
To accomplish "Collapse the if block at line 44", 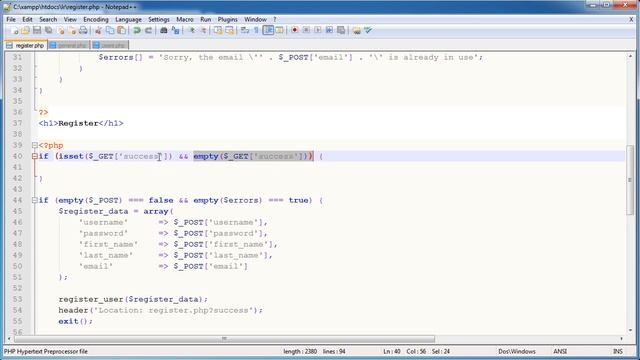I will pyautogui.click(x=35, y=200).
